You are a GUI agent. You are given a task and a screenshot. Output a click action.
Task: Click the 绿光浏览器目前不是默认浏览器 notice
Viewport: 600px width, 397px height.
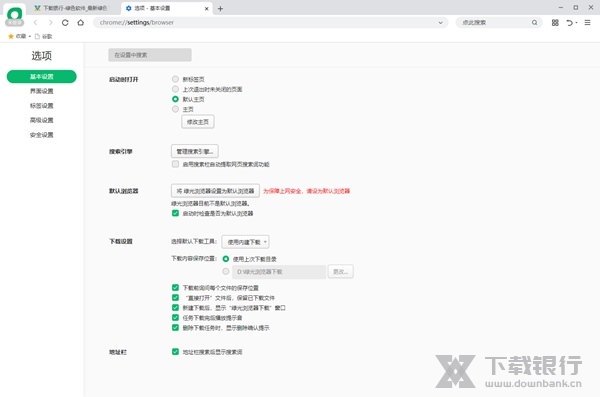[210, 203]
